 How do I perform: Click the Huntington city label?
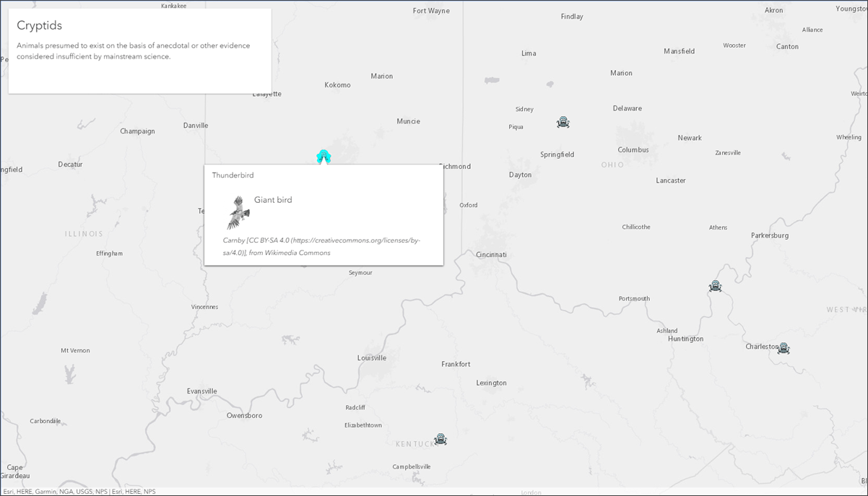[x=685, y=339]
